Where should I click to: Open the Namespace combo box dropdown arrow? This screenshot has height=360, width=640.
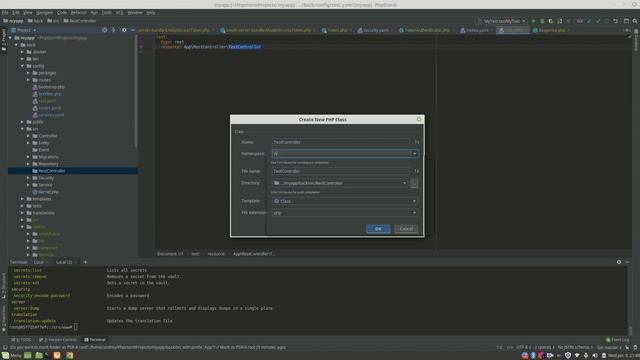point(414,153)
